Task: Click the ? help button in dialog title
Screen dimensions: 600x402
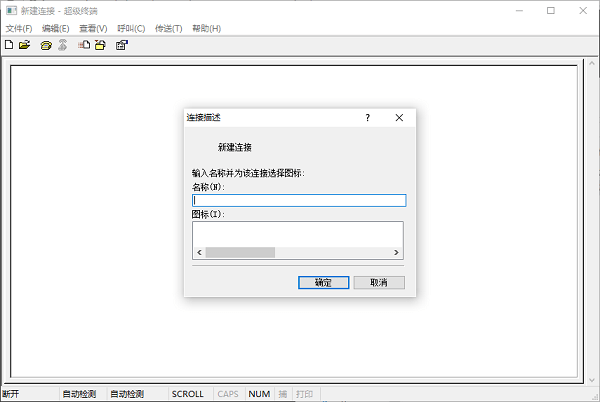Action: [x=367, y=117]
